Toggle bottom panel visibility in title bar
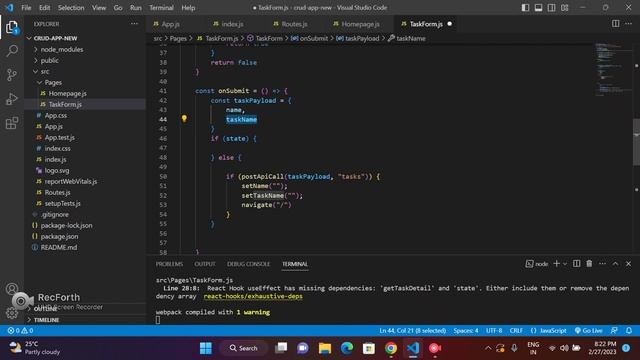Viewport: 640px width, 360px height. click(538, 8)
